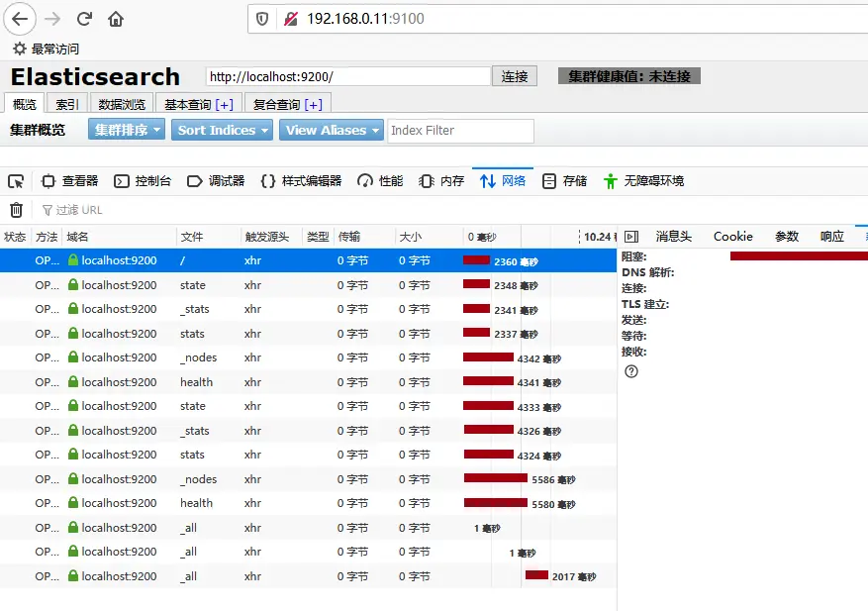The width and height of the screenshot is (868, 611).
Task: Clear network log with trash icon
Action: click(17, 210)
